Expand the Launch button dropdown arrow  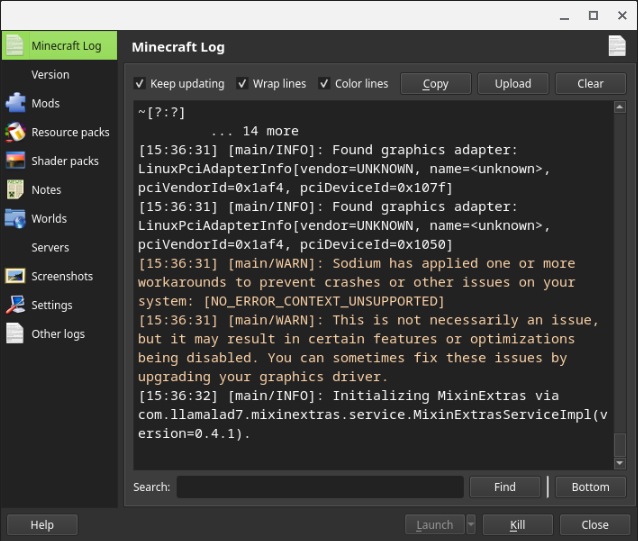[x=471, y=525]
